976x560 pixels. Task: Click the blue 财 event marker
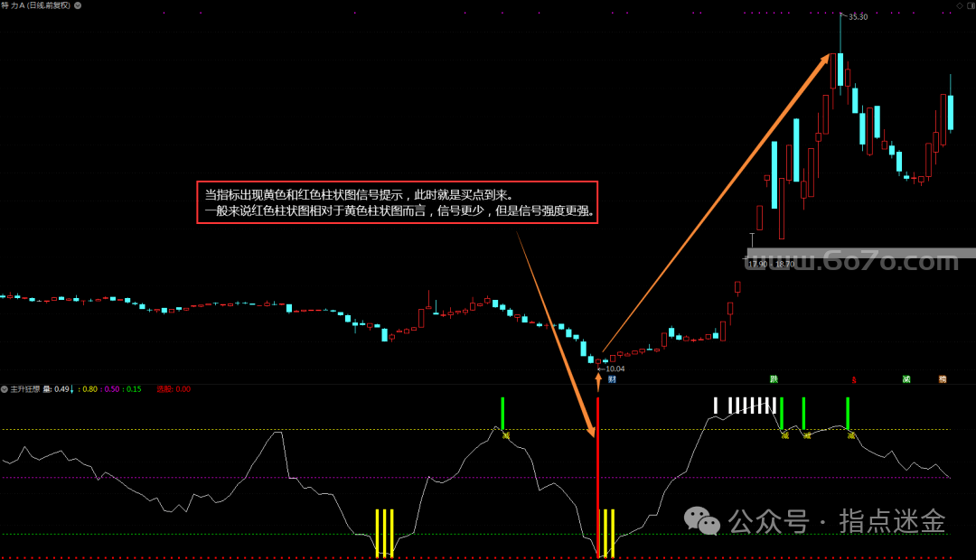612,379
